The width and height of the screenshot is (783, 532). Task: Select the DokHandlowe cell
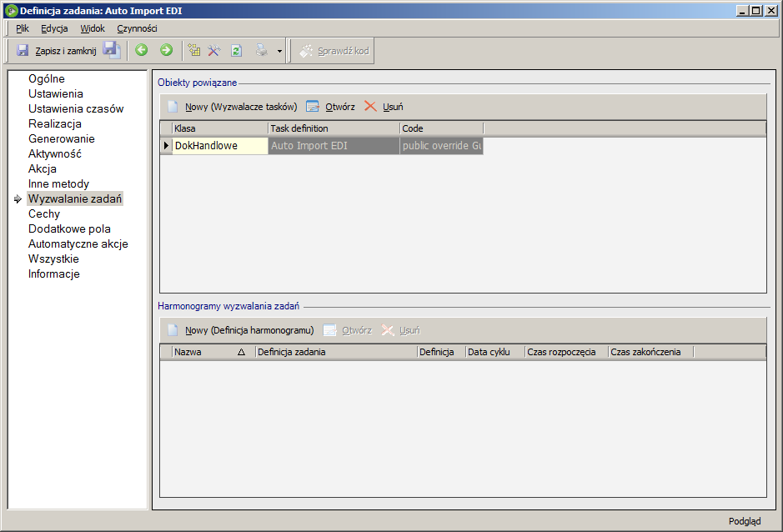[x=219, y=146]
